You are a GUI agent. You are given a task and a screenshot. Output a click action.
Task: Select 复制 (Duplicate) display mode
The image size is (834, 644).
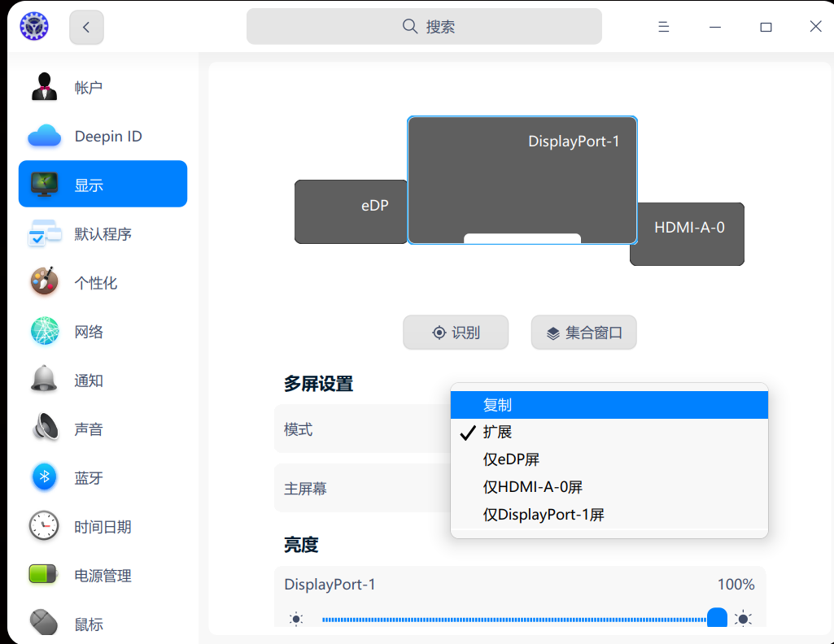click(609, 404)
